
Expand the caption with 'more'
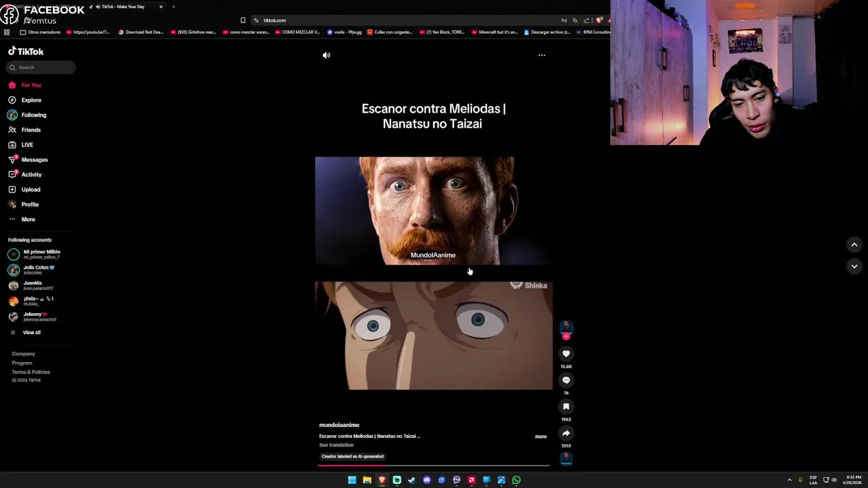point(540,436)
